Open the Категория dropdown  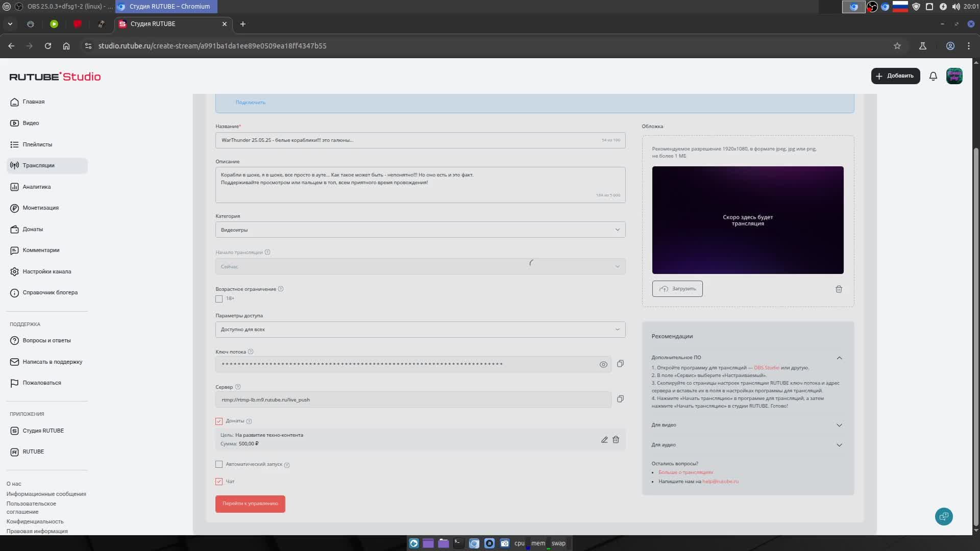(x=420, y=230)
